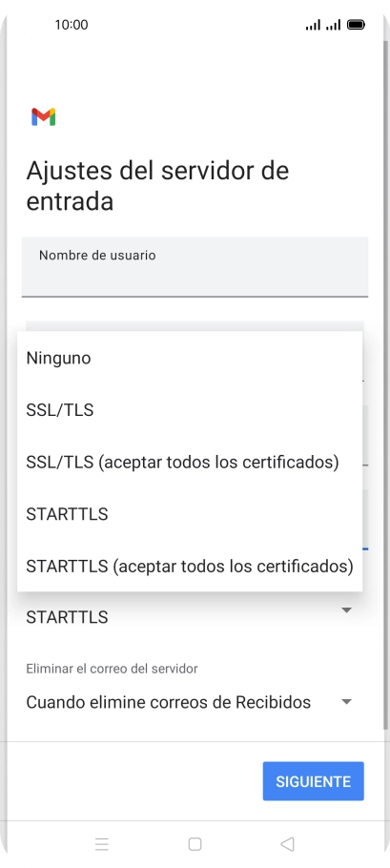Viewport: 390px width, 868px height.
Task: Expand the STARTTLS security type dropdown arrow
Action: click(346, 610)
